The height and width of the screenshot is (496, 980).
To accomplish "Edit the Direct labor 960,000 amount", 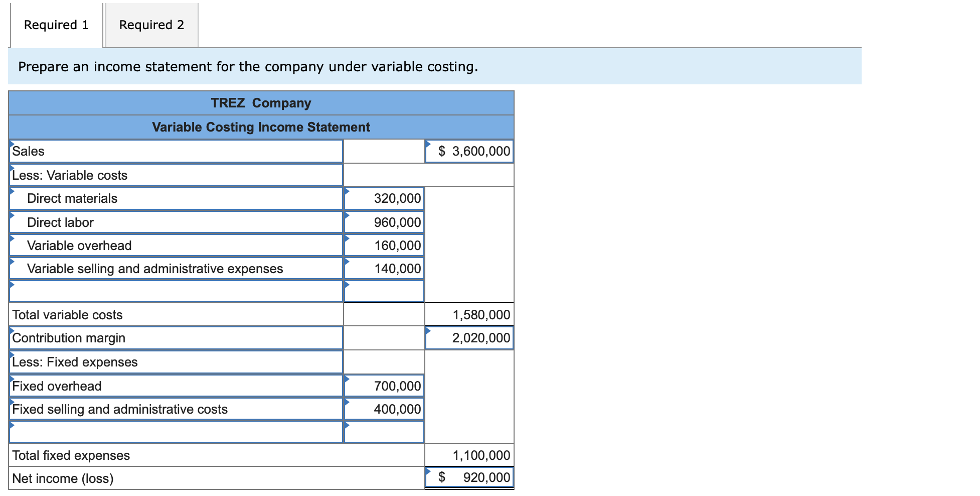I will pos(384,222).
